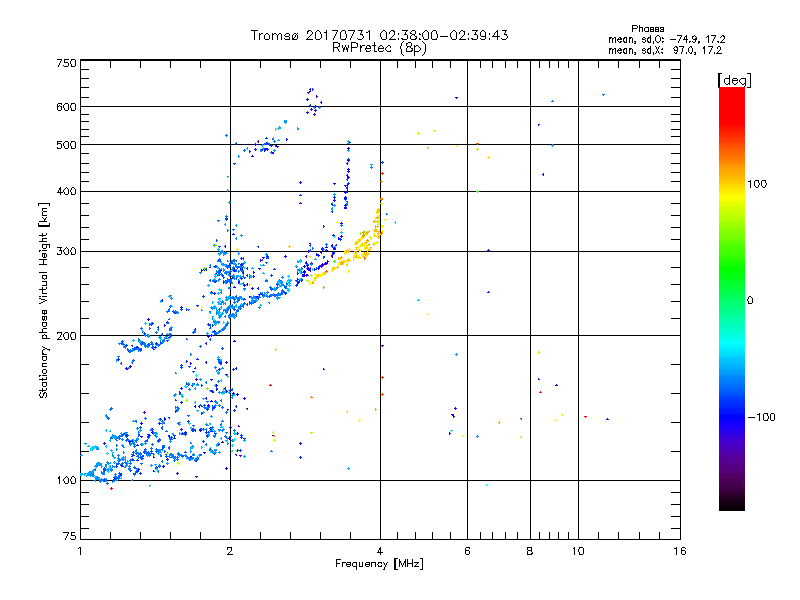Click the x-axis tick label '6'

click(x=467, y=551)
